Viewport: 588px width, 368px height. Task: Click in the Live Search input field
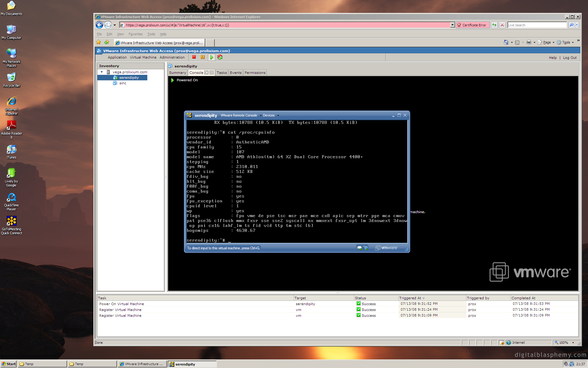tap(537, 25)
